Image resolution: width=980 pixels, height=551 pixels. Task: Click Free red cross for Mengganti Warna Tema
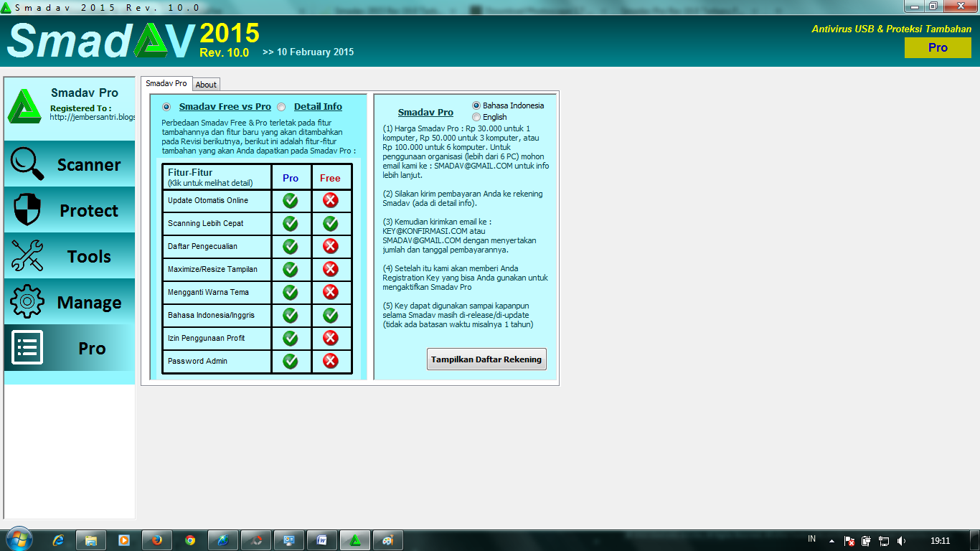coord(331,292)
